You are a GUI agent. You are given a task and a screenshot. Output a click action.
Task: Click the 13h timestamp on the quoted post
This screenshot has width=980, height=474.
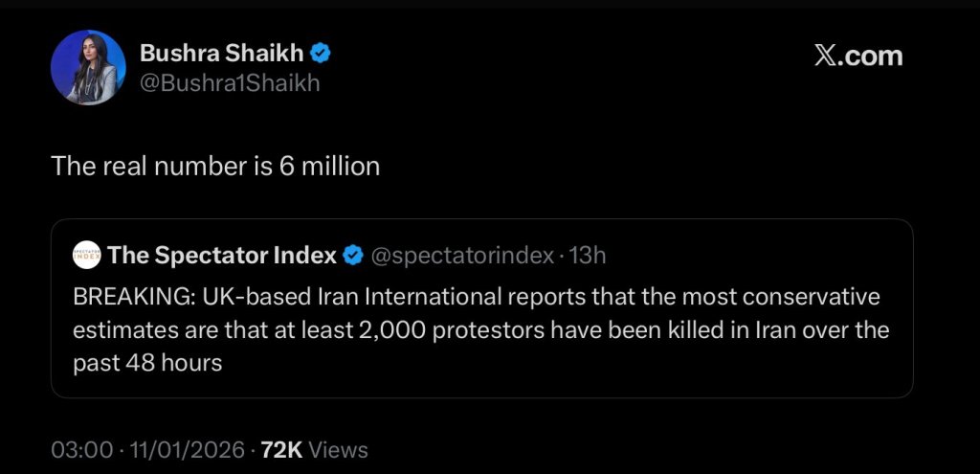click(587, 256)
